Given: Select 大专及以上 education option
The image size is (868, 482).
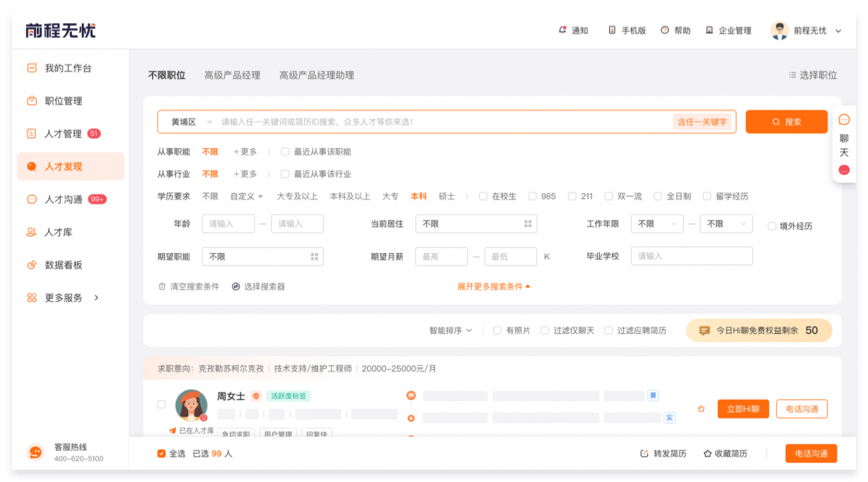Looking at the screenshot, I should coord(297,196).
